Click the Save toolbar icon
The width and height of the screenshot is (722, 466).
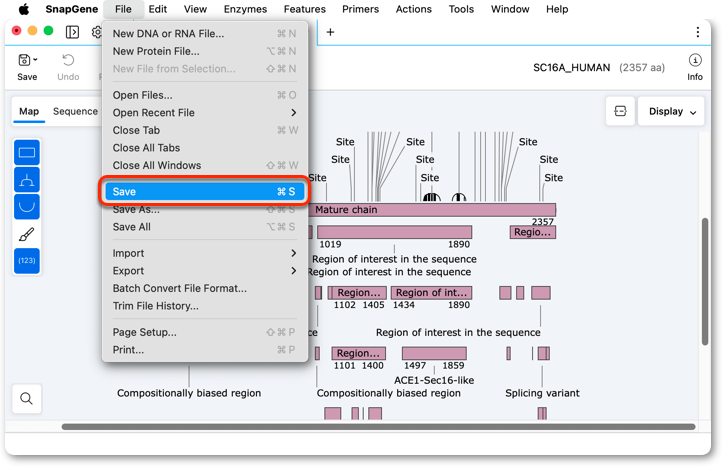[x=24, y=60]
